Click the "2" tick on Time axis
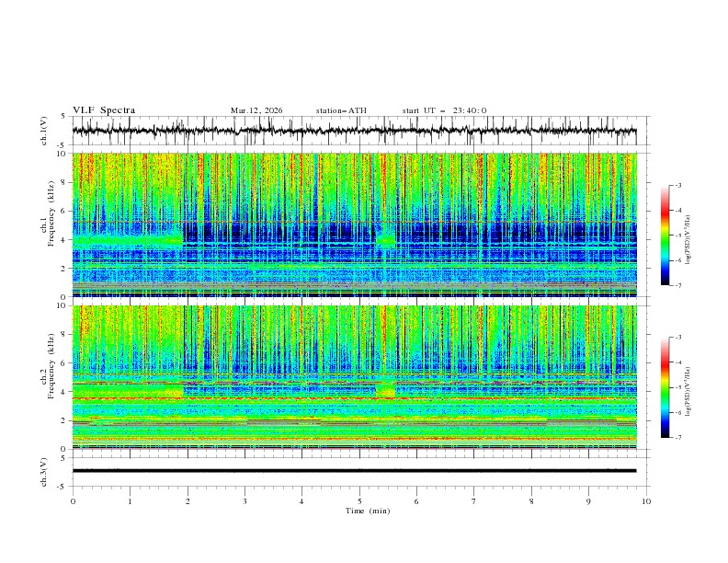The height and width of the screenshot is (563, 728). click(188, 501)
